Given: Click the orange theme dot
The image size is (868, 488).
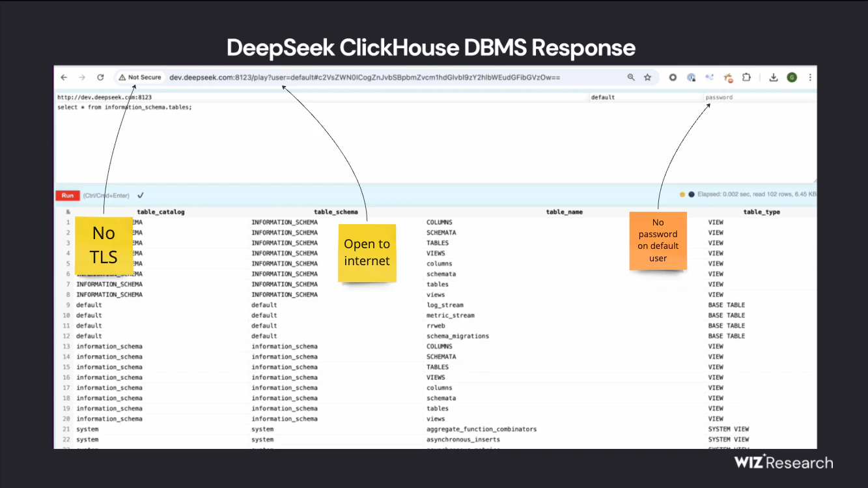Looking at the screenshot, I should tap(682, 194).
